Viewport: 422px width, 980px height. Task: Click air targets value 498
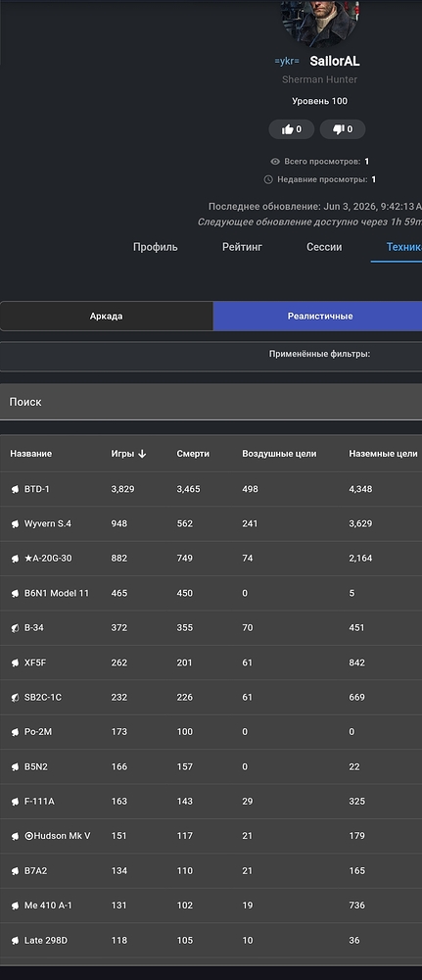click(251, 489)
